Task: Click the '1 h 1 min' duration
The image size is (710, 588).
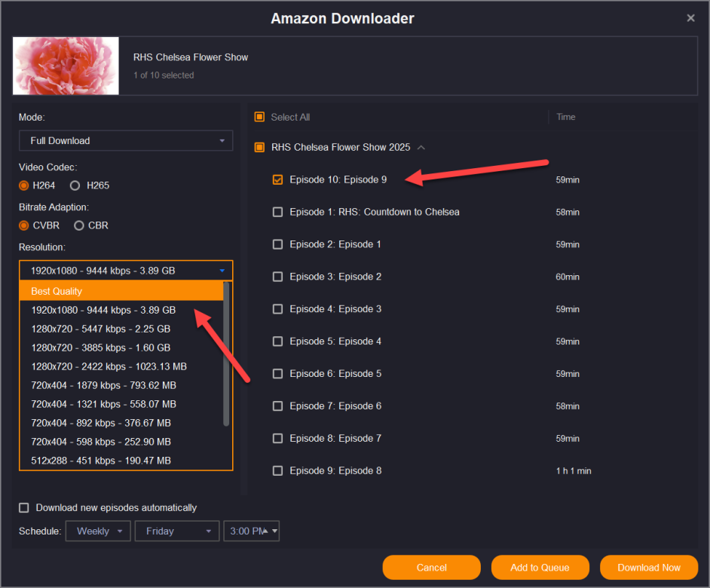Action: 574,471
